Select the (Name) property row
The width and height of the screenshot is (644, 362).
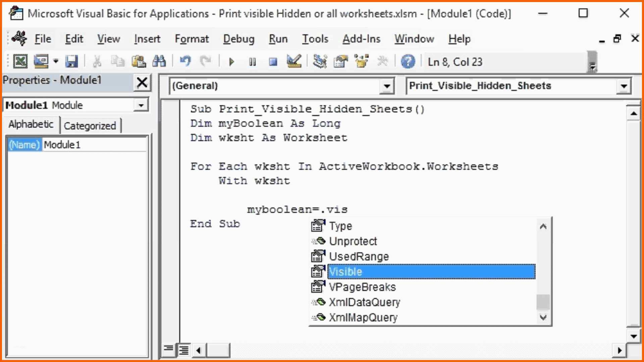77,145
